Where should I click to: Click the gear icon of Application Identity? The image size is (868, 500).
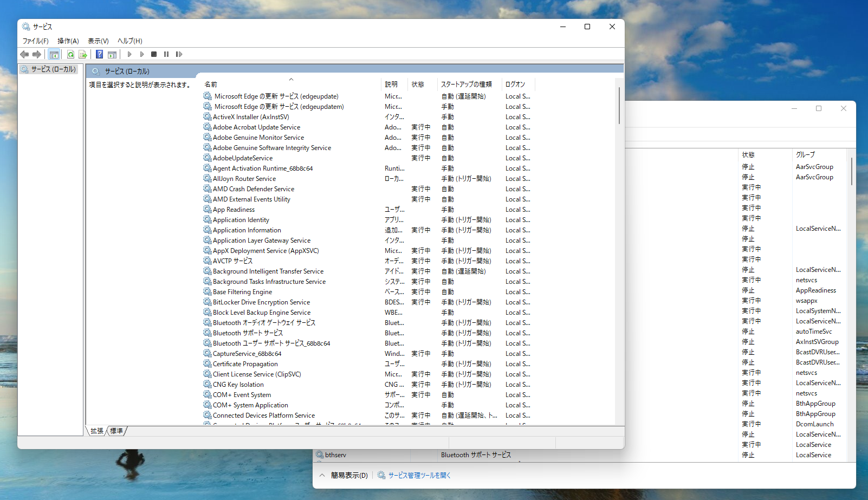pyautogui.click(x=208, y=219)
